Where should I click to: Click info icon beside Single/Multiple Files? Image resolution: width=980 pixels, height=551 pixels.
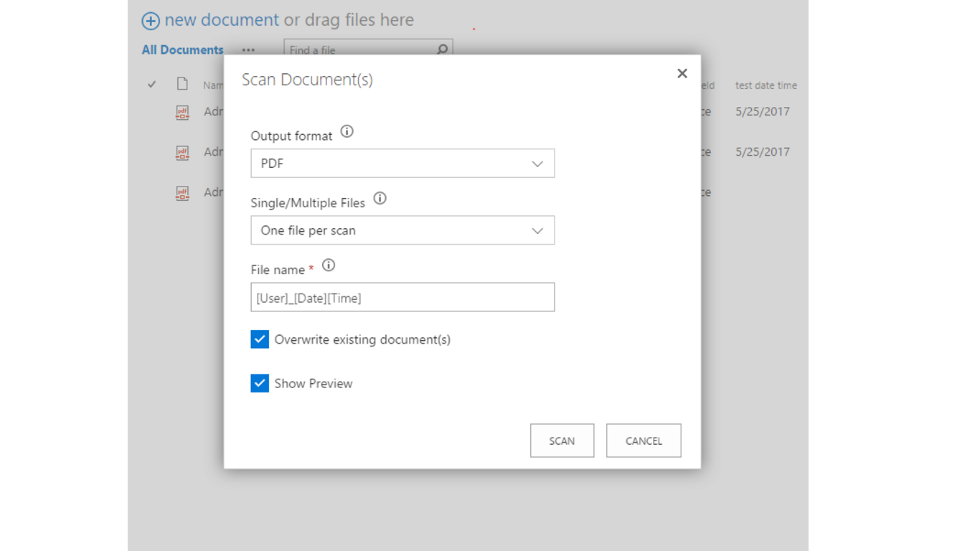coord(380,199)
